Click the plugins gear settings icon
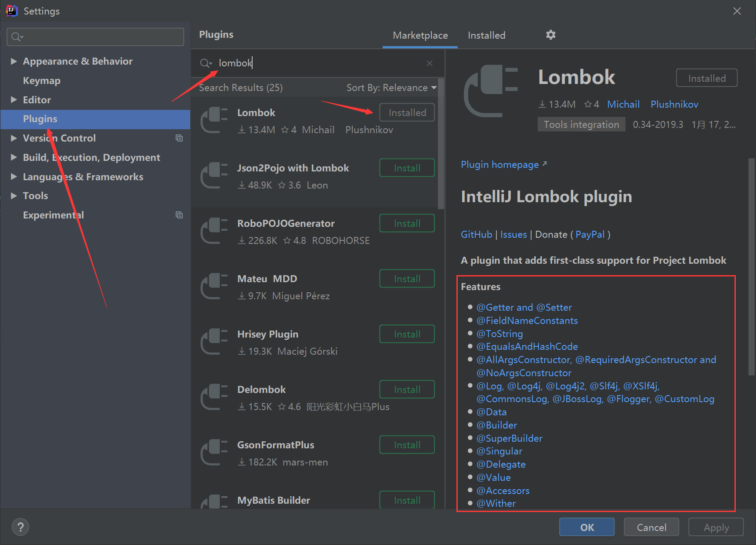756x545 pixels. (x=551, y=35)
